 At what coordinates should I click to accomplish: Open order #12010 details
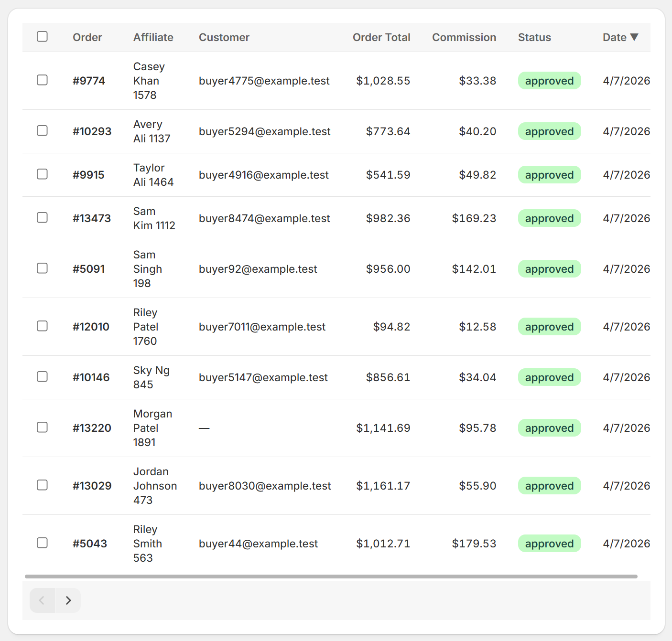pyautogui.click(x=91, y=327)
